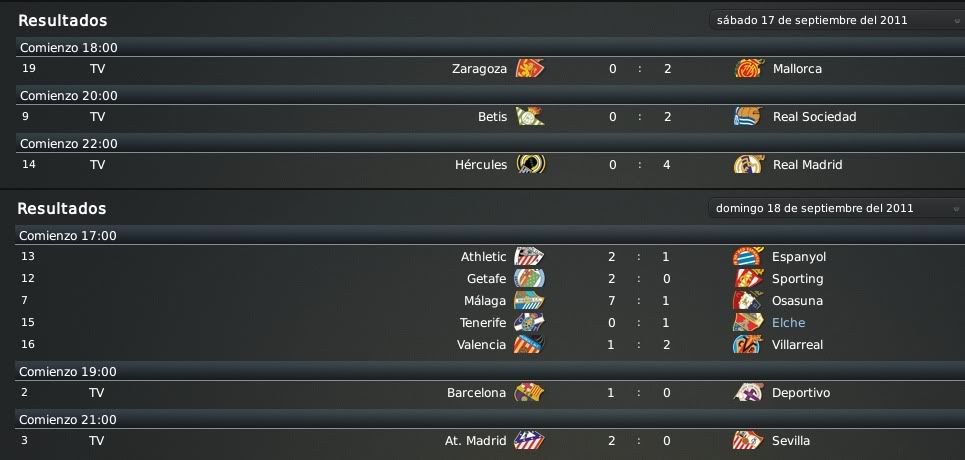Open the Deportivo team name

click(801, 393)
